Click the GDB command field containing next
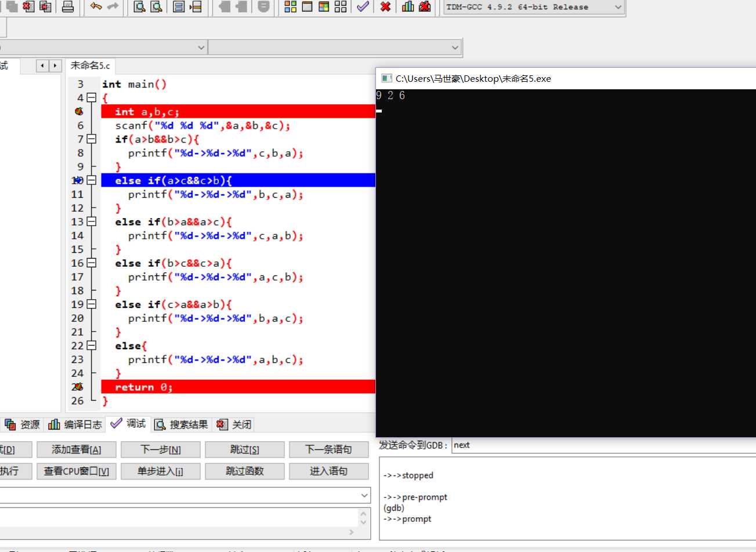This screenshot has width=756, height=552. pos(603,445)
